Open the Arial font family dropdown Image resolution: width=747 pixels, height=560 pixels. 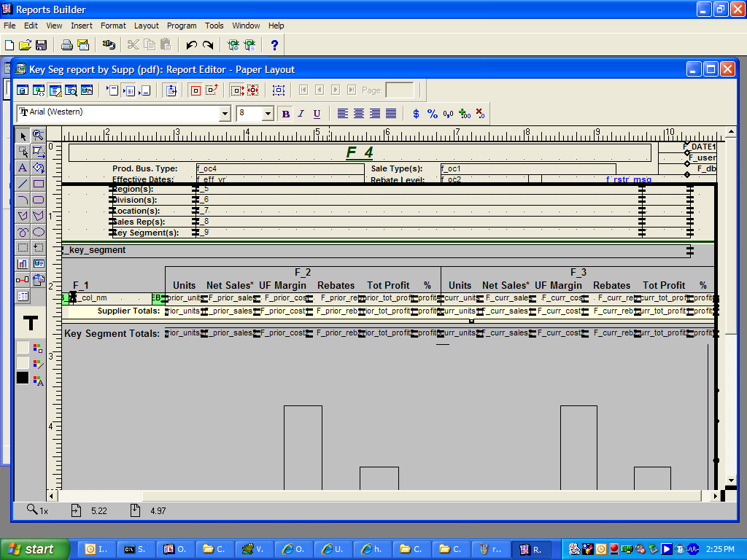[226, 114]
